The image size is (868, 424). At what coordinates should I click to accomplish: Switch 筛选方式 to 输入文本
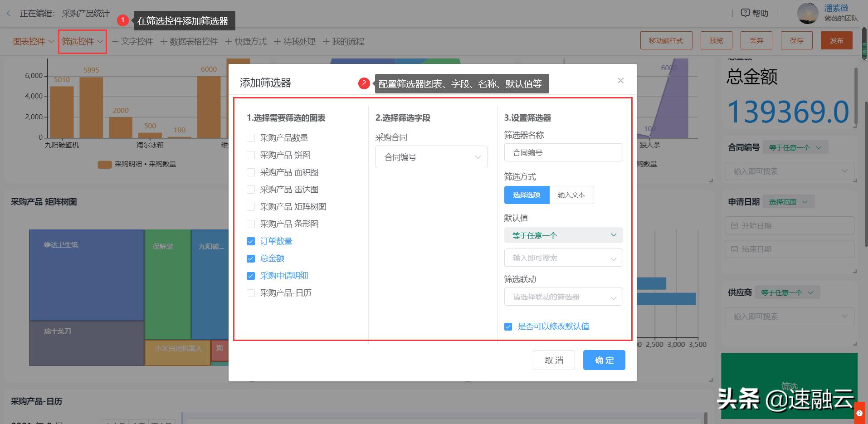tap(571, 195)
